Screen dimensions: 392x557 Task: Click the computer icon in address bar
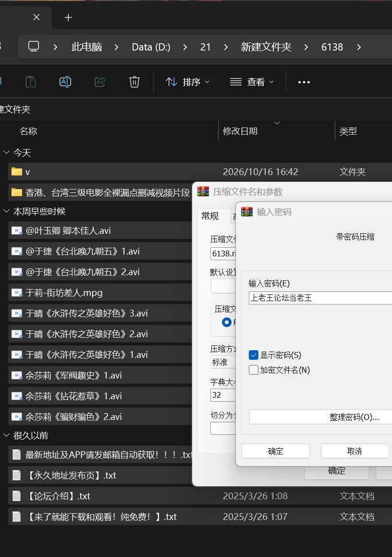pos(34,47)
